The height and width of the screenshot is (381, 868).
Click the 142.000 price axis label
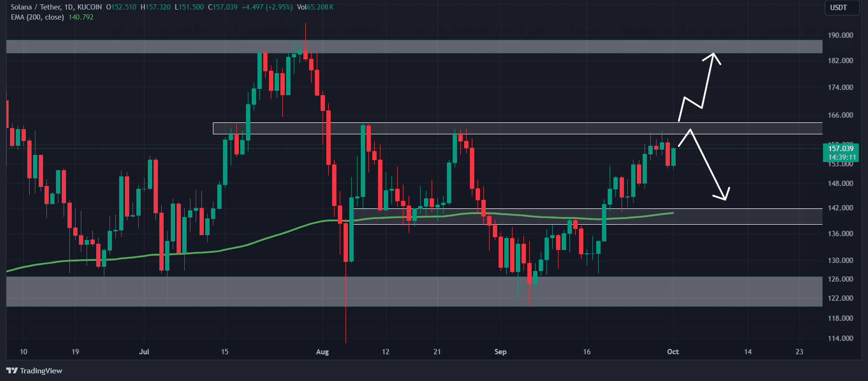(840, 208)
